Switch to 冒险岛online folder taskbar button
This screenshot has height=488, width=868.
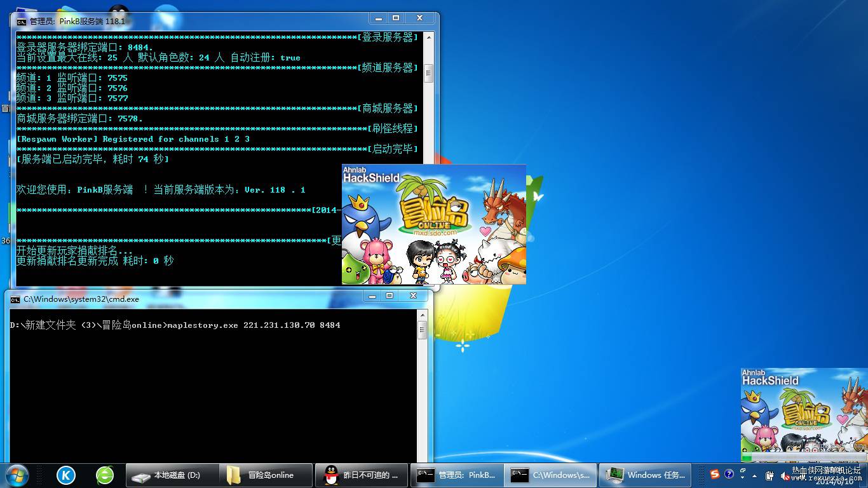266,475
